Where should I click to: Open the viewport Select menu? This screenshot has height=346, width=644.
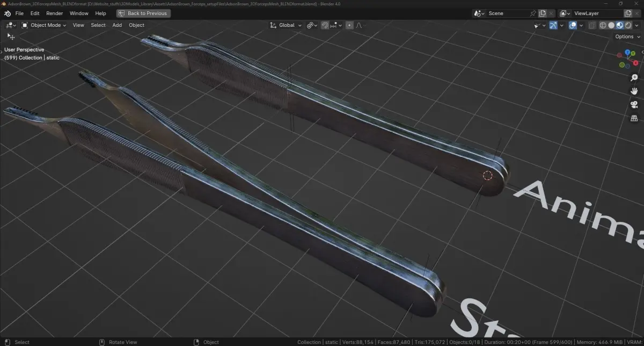click(98, 25)
